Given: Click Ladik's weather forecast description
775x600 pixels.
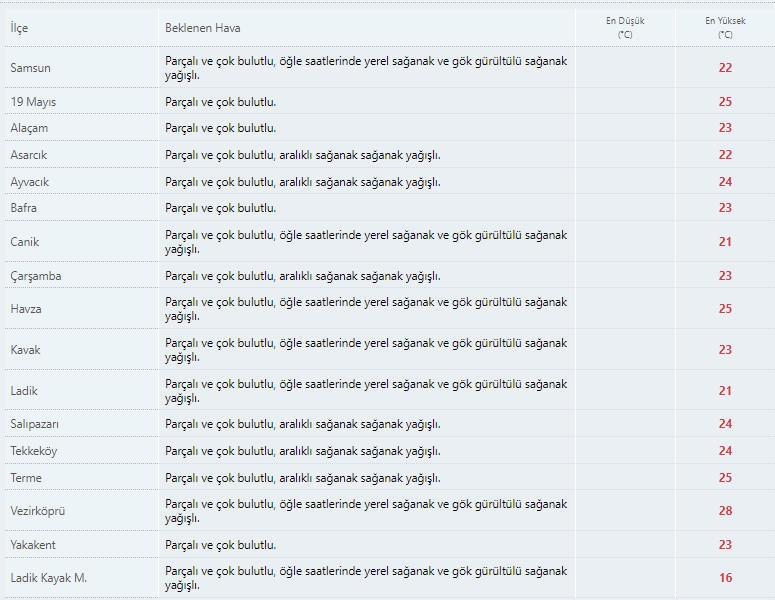Looking at the screenshot, I should click(x=366, y=391).
